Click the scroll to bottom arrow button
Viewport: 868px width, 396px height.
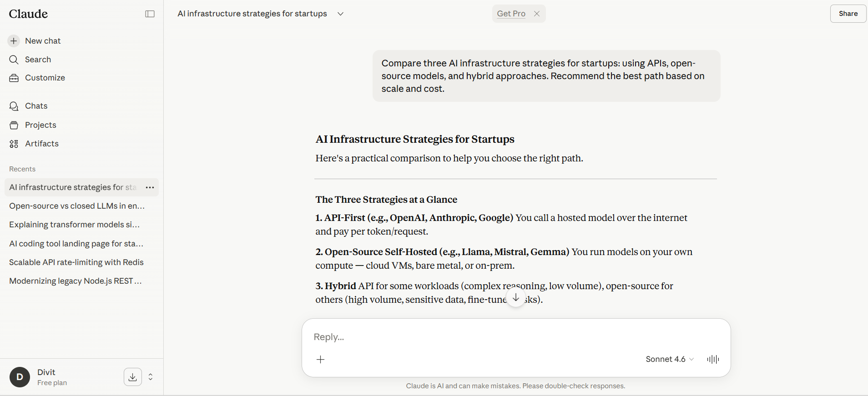tap(516, 298)
